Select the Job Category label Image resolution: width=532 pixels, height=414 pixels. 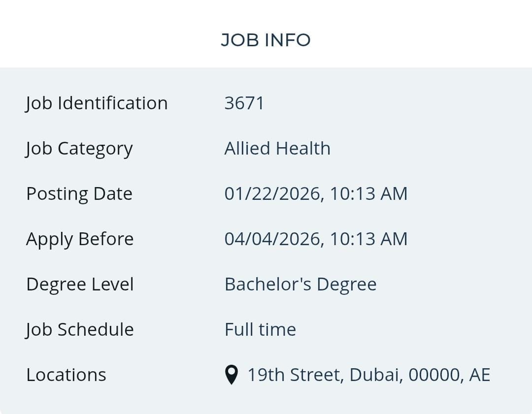(x=79, y=149)
